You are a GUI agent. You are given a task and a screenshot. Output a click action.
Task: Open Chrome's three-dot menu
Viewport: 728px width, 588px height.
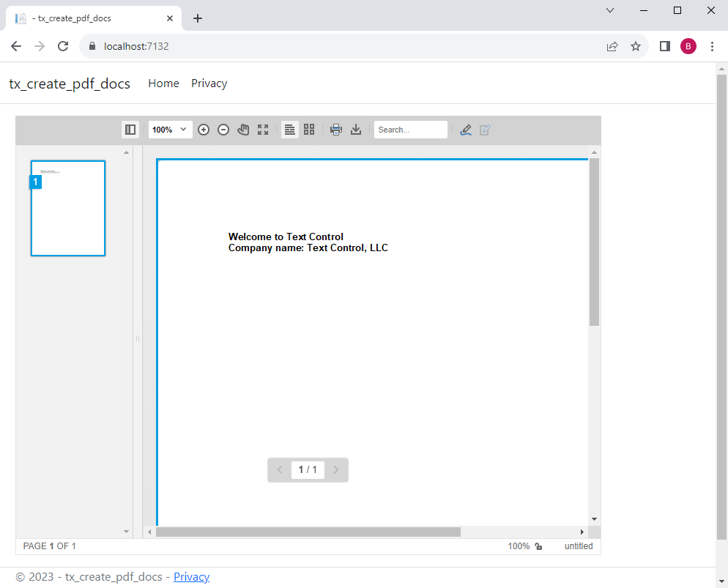coord(712,45)
